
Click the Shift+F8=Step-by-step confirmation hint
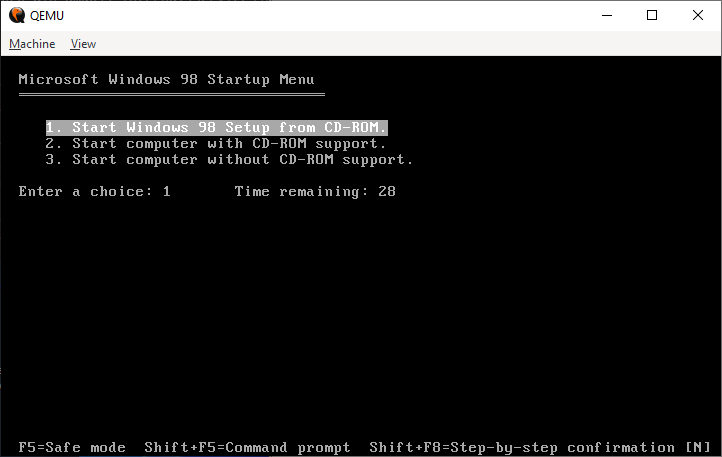(x=522, y=447)
